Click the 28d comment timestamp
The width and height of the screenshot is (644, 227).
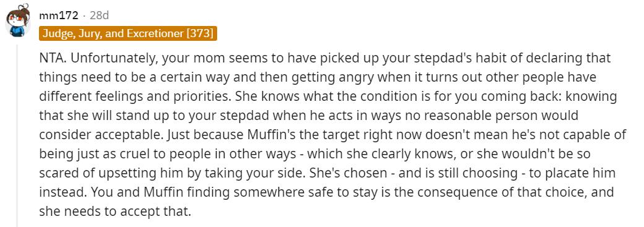point(99,16)
